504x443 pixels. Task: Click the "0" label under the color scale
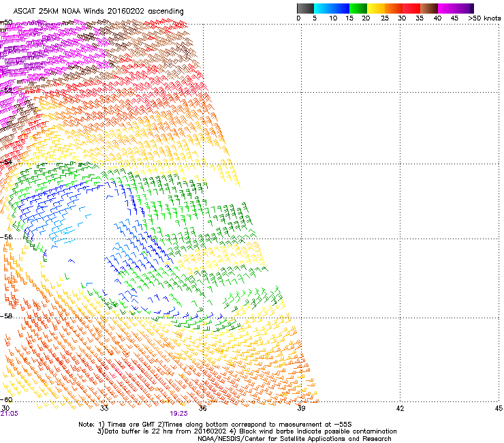click(298, 18)
